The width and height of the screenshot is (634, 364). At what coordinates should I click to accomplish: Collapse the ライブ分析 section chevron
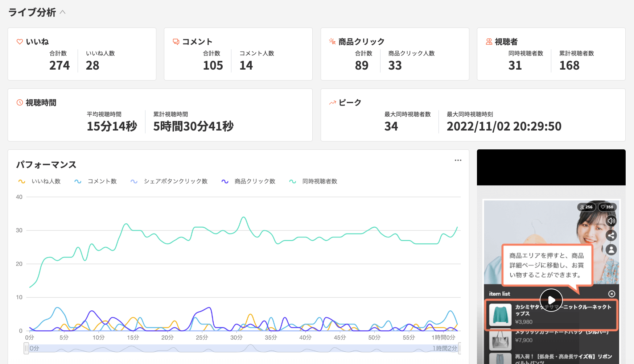63,12
